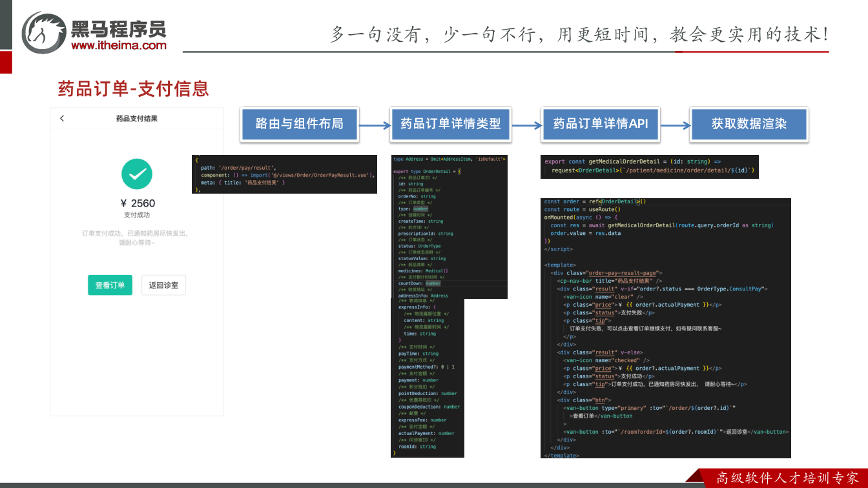
Task: Tap the green 查看订单 button
Action: tap(110, 285)
